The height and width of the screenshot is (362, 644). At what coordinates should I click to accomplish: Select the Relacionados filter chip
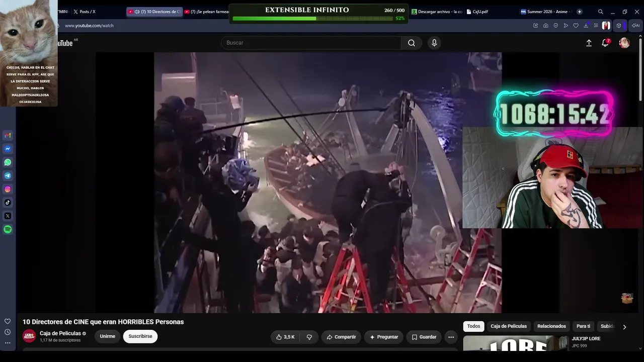click(551, 326)
